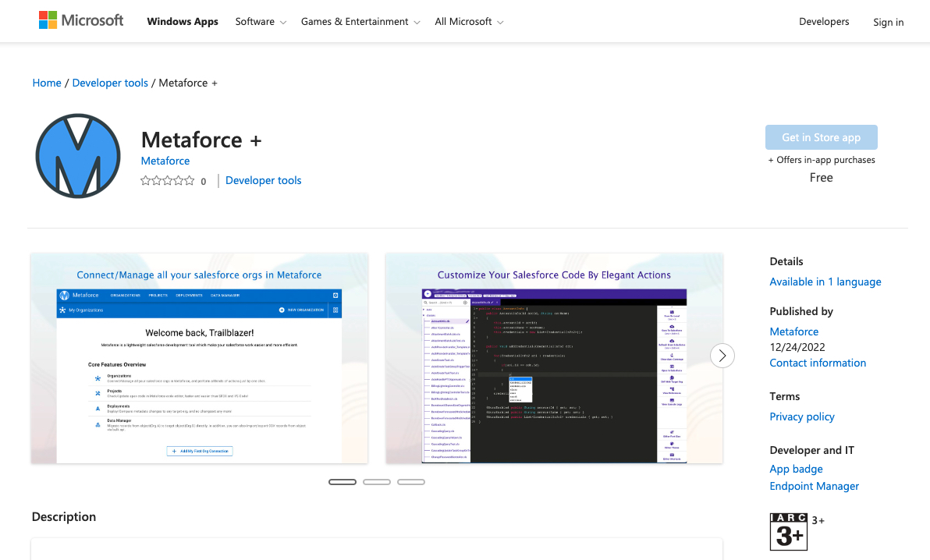Select the first carousel page indicator
Viewport: 930px width, 560px height.
click(343, 482)
